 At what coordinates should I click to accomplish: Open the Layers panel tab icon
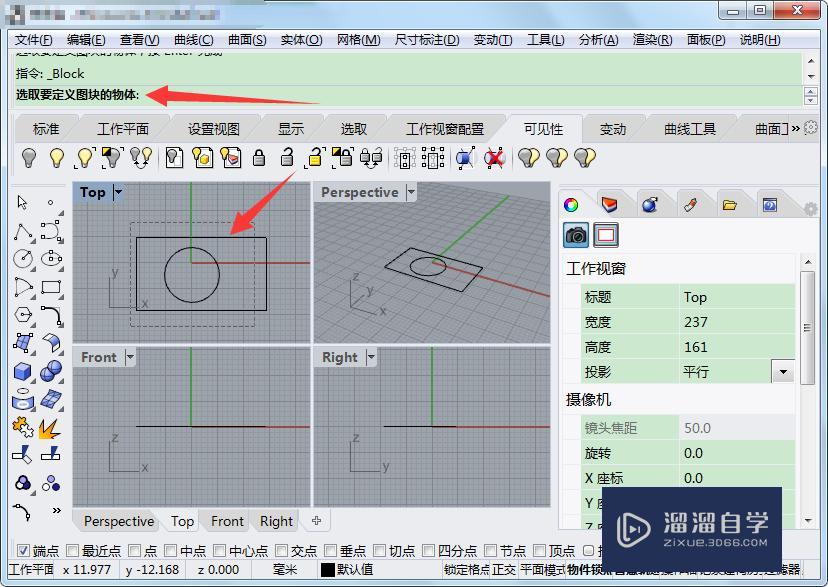pos(609,205)
